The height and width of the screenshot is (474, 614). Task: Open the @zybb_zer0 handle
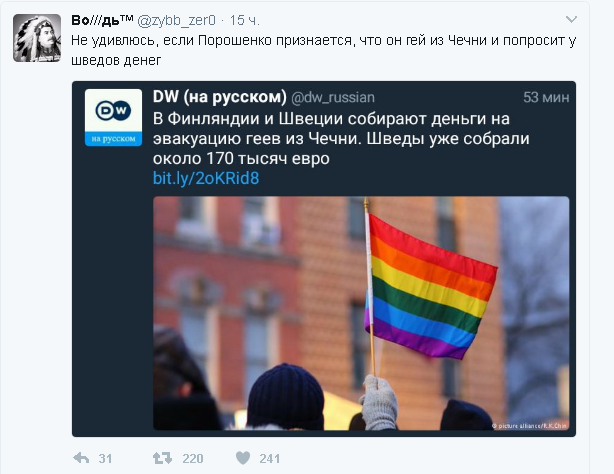[x=176, y=20]
